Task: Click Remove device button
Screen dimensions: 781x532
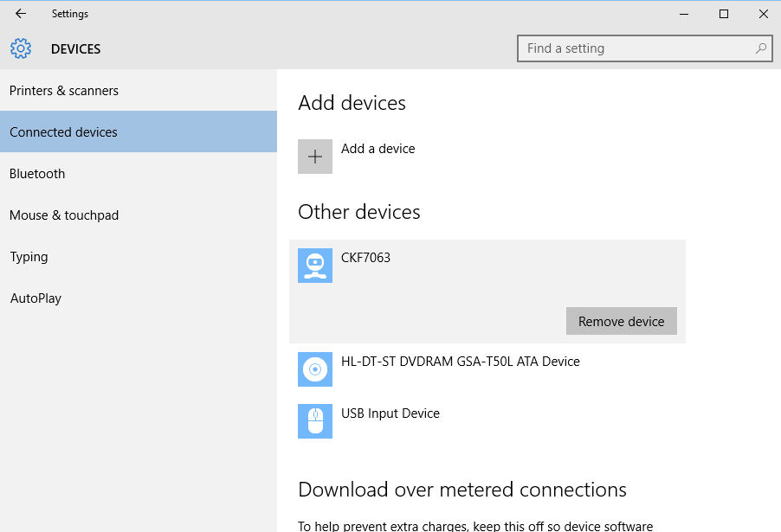Action: (x=621, y=321)
